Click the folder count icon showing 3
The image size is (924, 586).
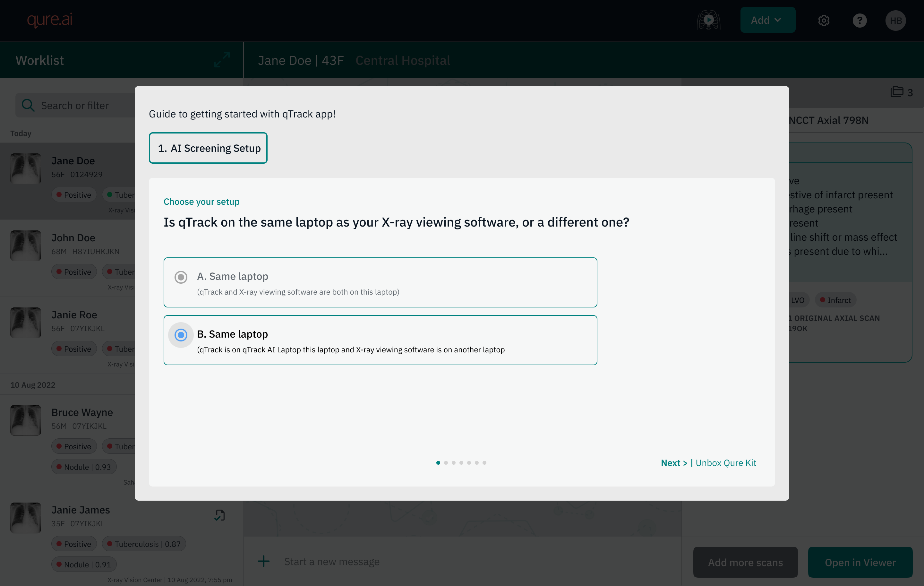901,92
